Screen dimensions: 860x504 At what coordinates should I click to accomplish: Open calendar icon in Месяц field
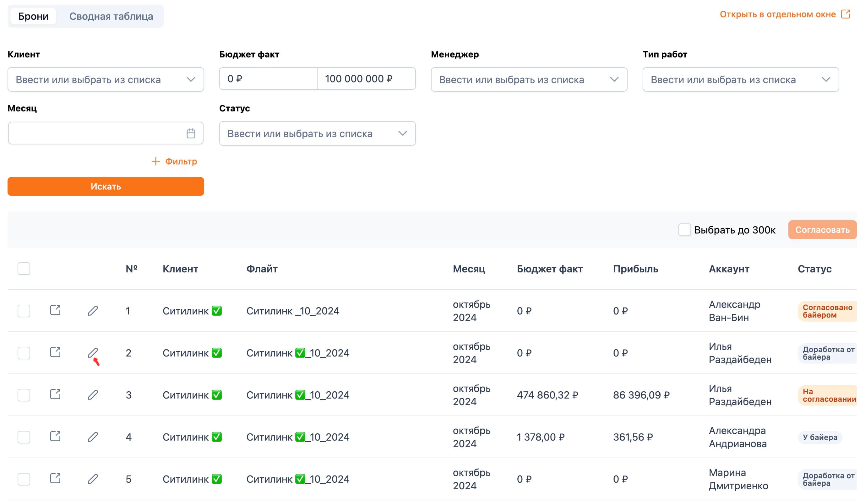191,133
